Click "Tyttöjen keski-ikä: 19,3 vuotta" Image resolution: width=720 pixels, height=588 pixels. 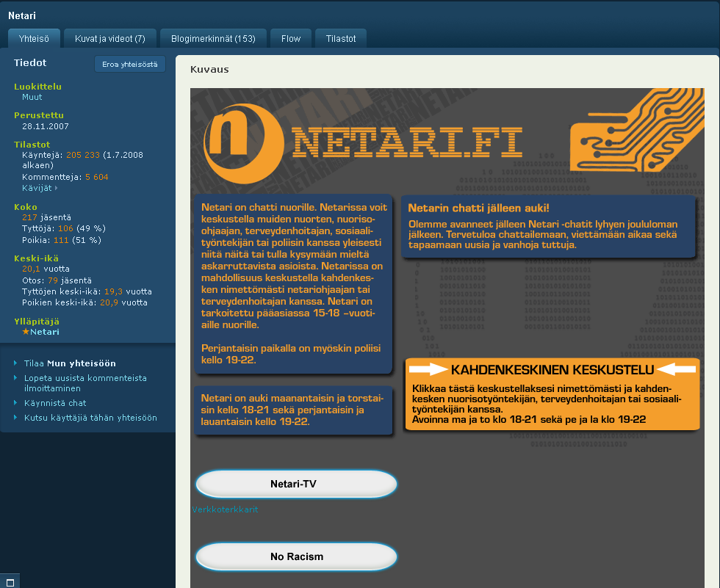pyautogui.click(x=87, y=291)
